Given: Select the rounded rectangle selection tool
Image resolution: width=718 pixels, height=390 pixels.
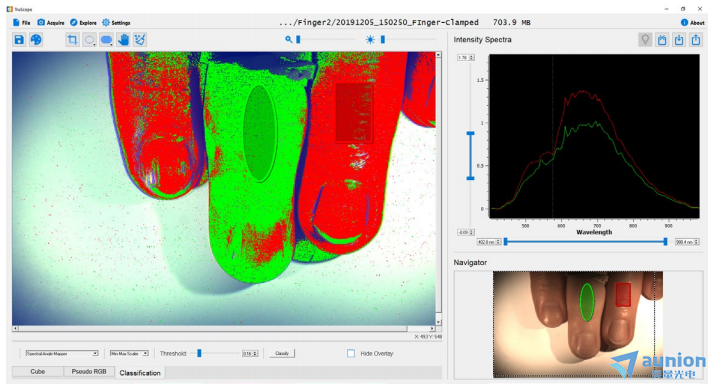Looking at the screenshot, I should tap(106, 40).
